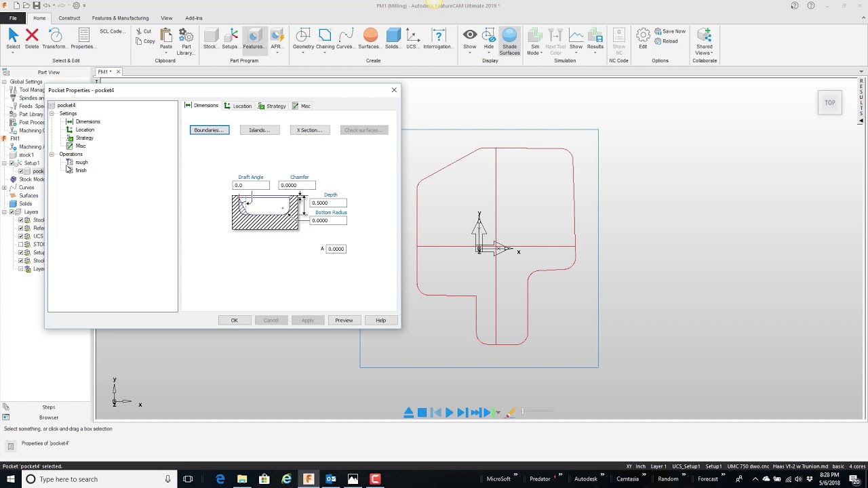This screenshot has width=868, height=488.
Task: Click the Depth input field
Action: (328, 203)
